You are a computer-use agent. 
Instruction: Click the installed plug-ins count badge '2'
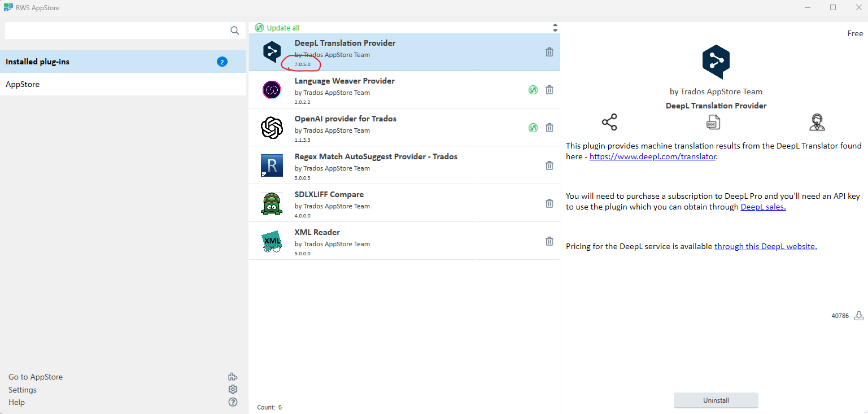click(x=222, y=62)
